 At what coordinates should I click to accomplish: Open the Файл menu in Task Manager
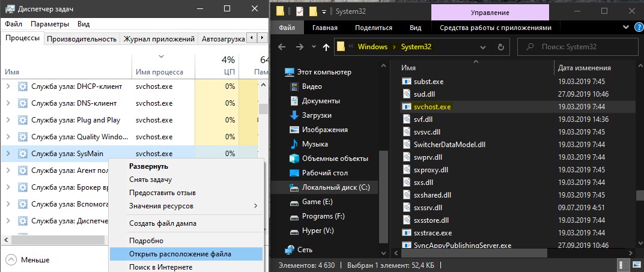coord(14,24)
